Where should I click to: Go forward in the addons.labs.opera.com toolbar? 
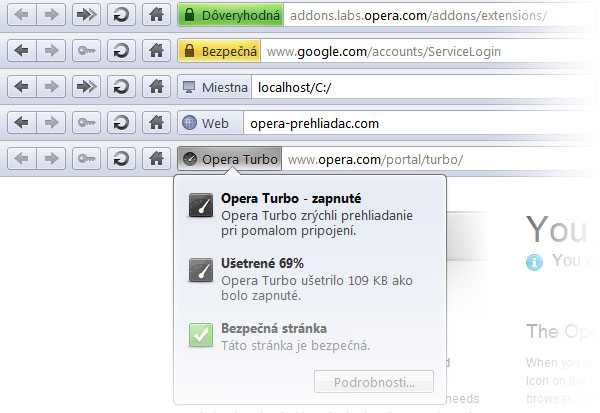click(51, 15)
